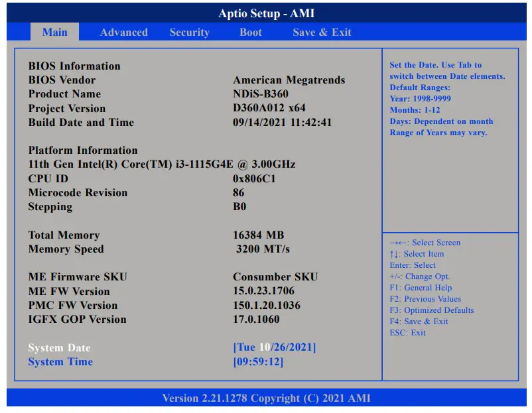Click the NDiS-B360 product name value
The width and height of the screenshot is (532, 413).
coord(261,94)
